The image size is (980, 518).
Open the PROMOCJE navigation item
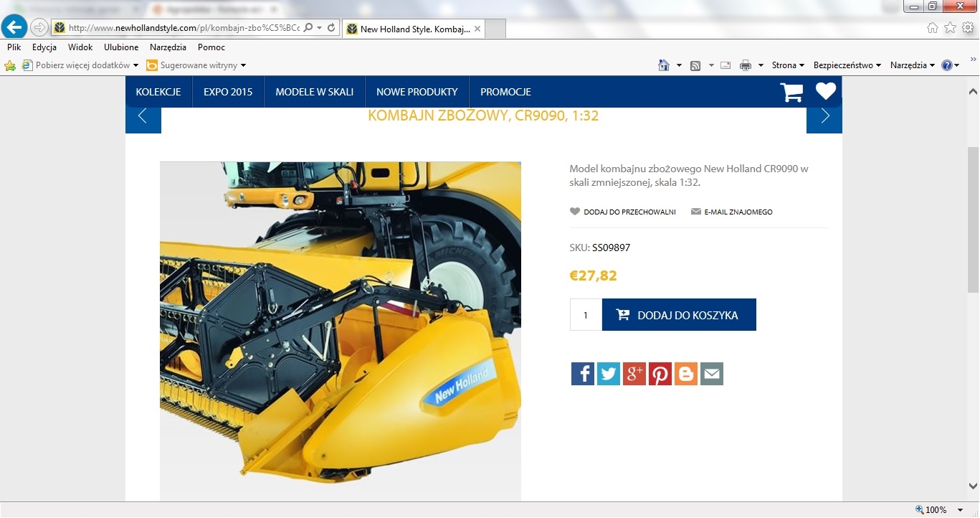coord(505,92)
